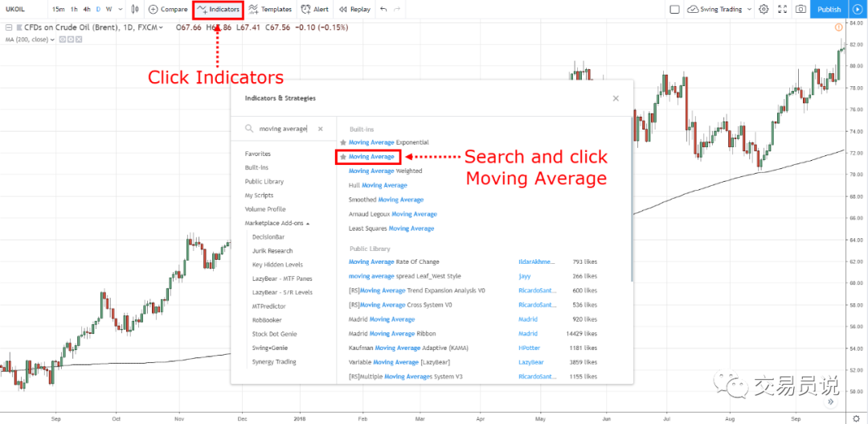Open the candlestick chart style selector
Viewport: 868px width, 424px height.
pos(136,9)
